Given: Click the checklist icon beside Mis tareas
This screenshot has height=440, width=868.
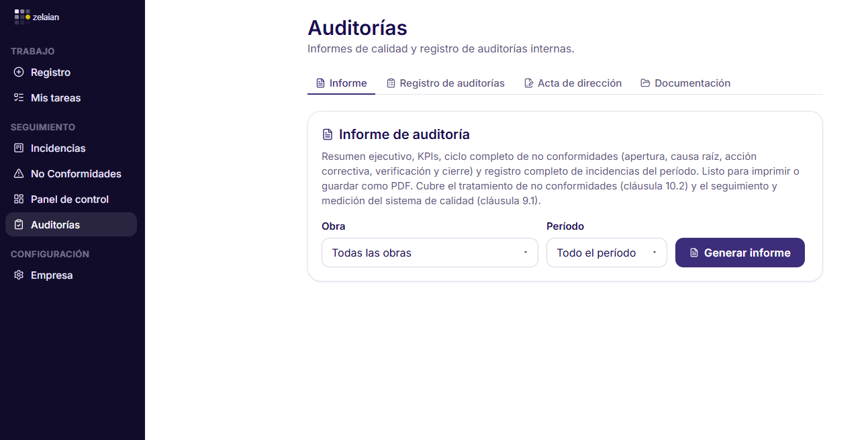Looking at the screenshot, I should [19, 97].
